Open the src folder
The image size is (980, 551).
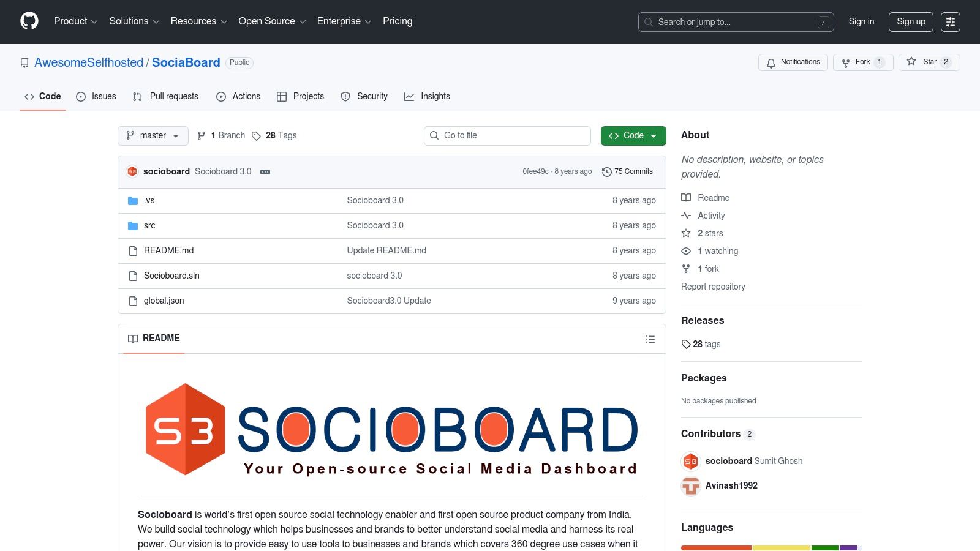pyautogui.click(x=149, y=226)
